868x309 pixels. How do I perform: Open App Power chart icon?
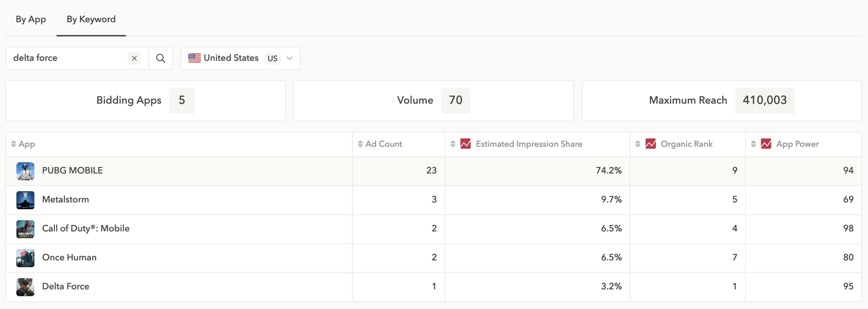tap(766, 144)
